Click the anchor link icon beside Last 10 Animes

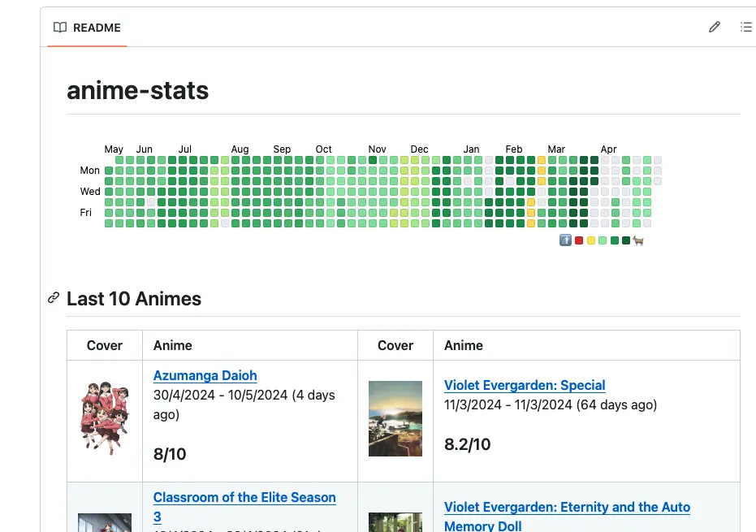54,298
